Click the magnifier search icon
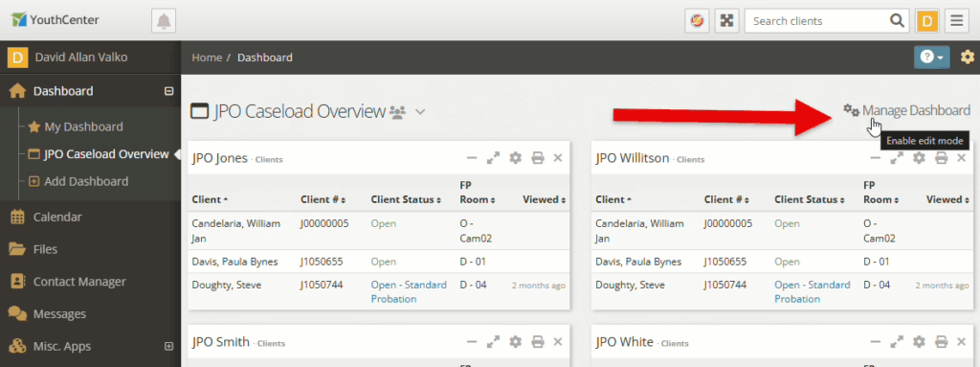980x367 pixels. click(897, 21)
